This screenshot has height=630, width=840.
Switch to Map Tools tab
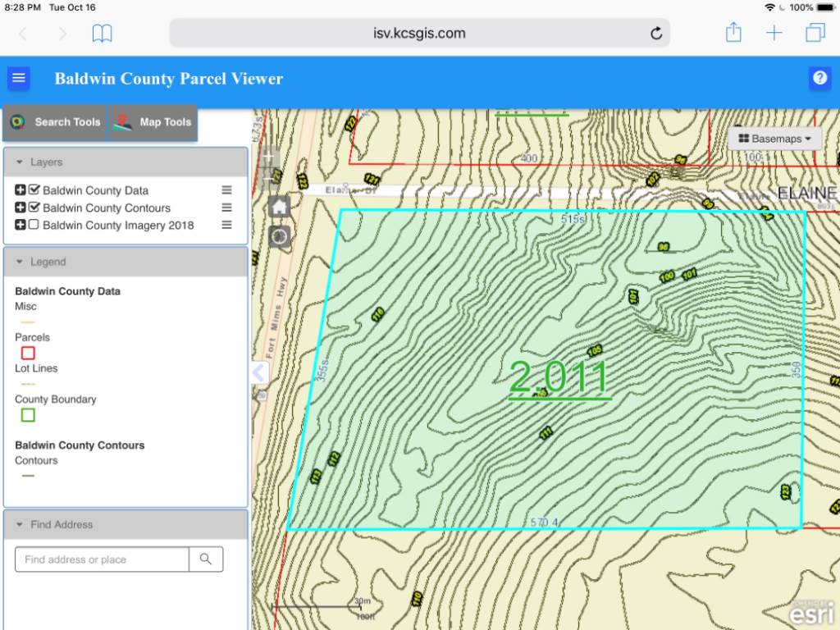(153, 122)
